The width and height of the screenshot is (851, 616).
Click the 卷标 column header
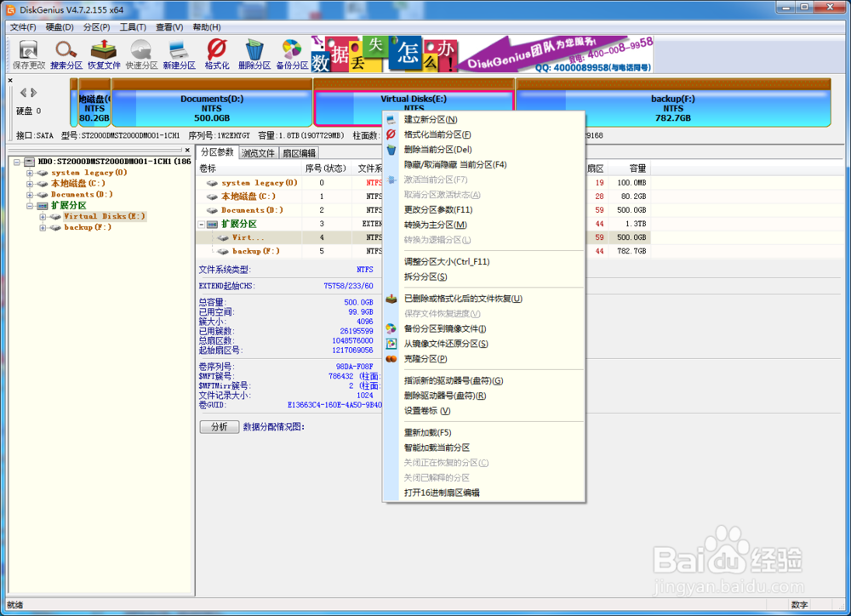pos(248,168)
